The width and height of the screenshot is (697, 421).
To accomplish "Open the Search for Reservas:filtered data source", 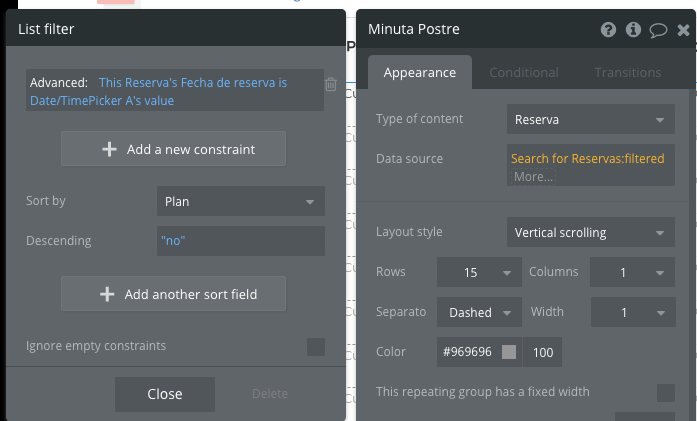I will (x=587, y=158).
